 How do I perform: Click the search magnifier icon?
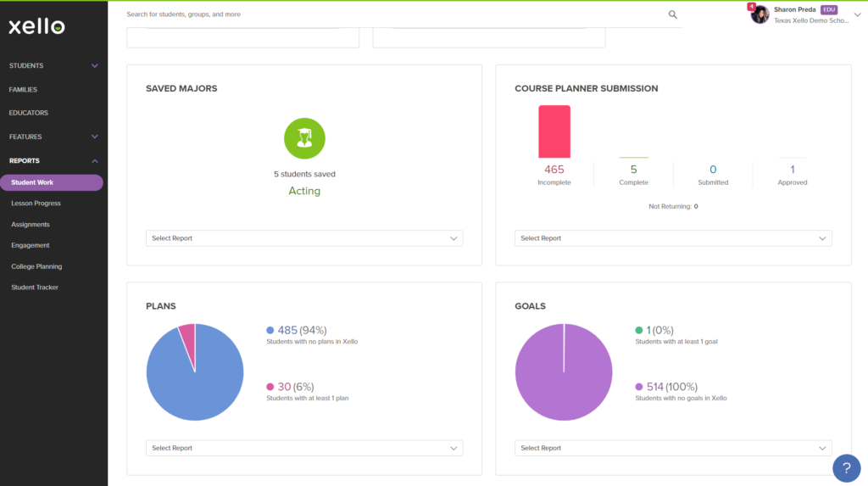(672, 14)
